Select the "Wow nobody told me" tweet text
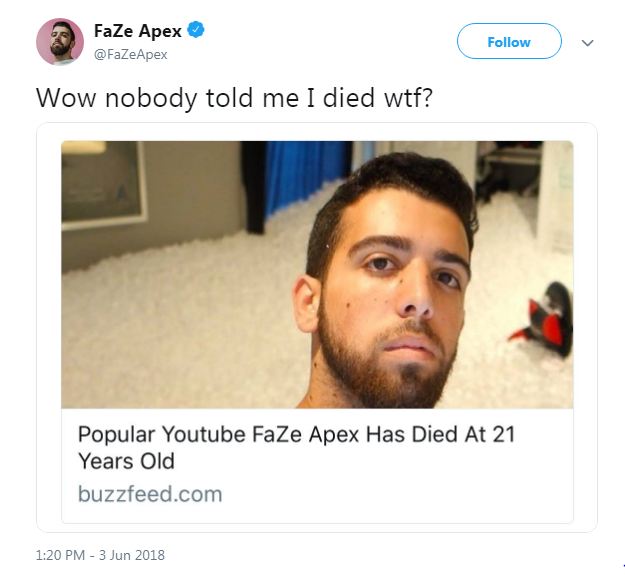Image resolution: width=625 pixels, height=575 pixels. pos(234,98)
